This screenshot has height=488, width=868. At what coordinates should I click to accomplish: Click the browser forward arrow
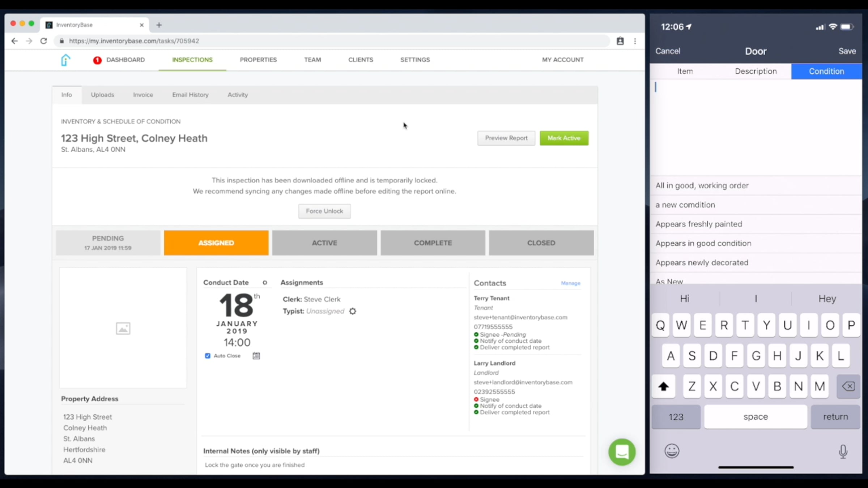(x=29, y=41)
